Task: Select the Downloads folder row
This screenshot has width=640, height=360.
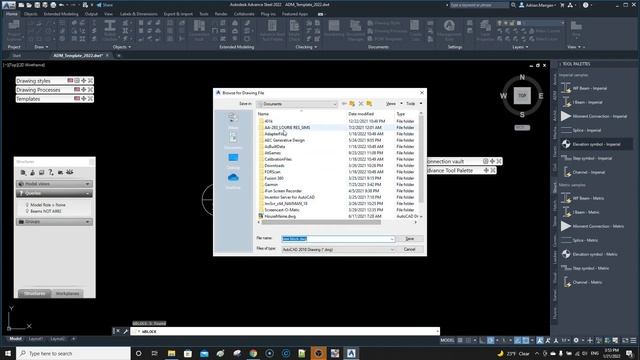Action: point(274,165)
